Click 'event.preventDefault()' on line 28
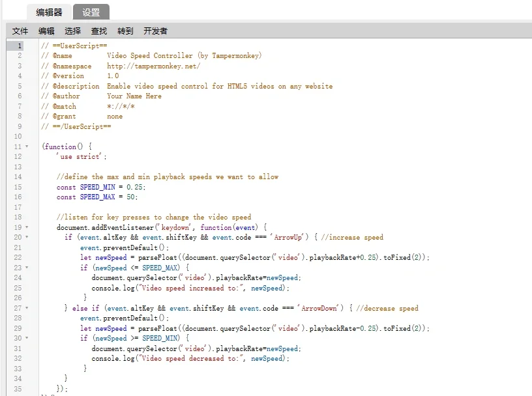 (124, 318)
